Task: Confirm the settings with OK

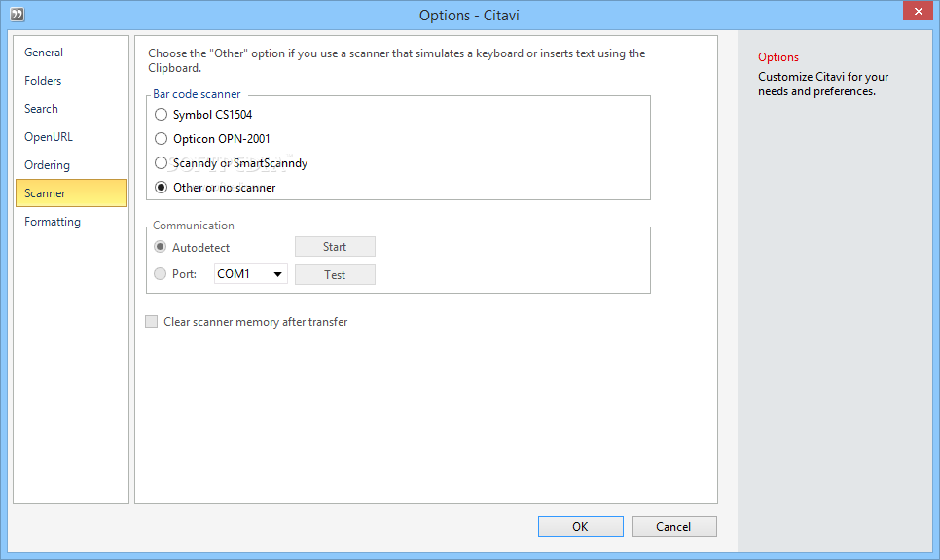Action: click(x=580, y=527)
